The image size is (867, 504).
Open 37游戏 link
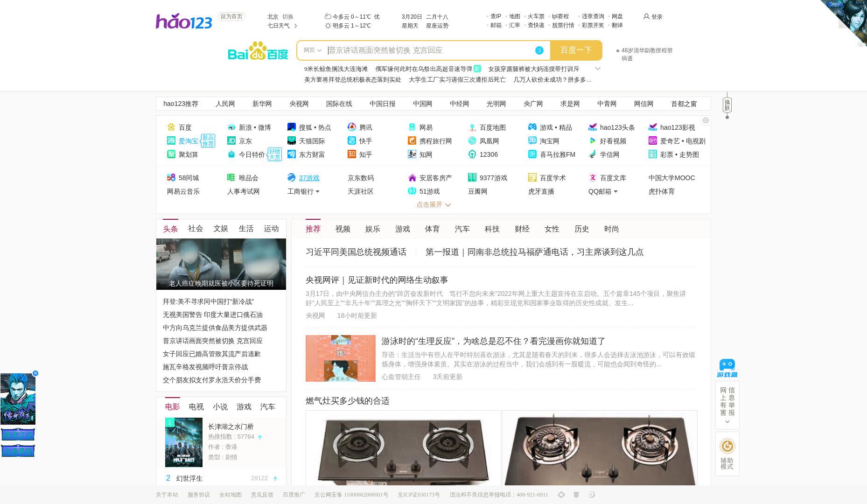pos(309,178)
